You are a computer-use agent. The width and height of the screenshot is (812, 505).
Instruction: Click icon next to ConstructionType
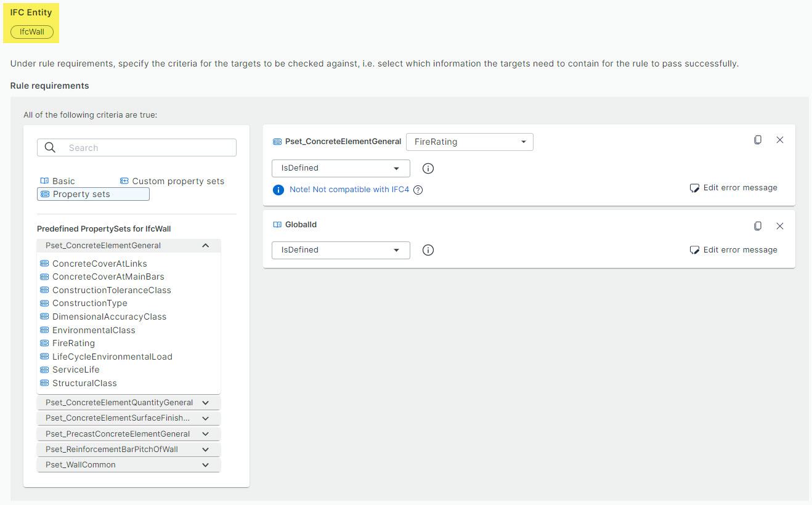44,303
